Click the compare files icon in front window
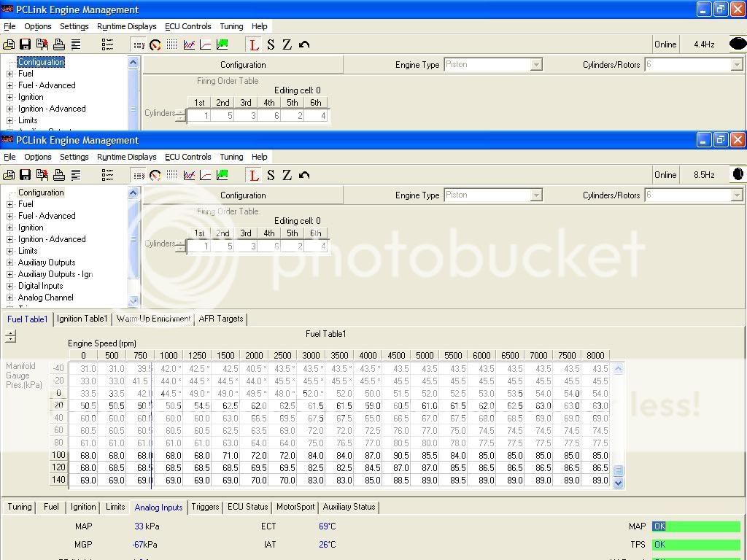 42,175
